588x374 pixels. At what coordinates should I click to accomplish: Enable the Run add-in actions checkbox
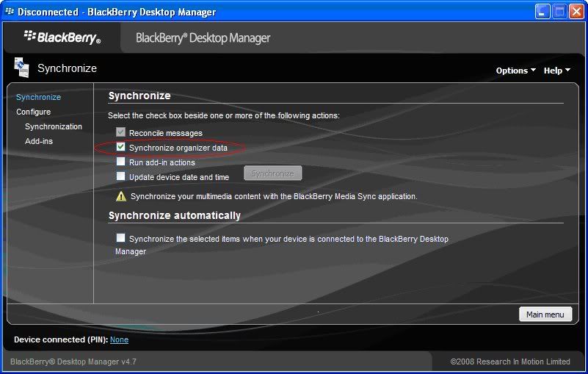[120, 162]
